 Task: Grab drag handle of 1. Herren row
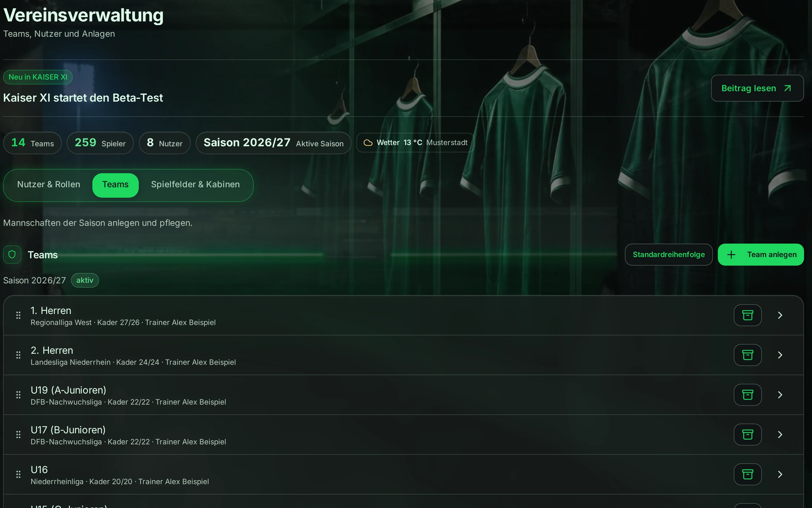pos(18,315)
